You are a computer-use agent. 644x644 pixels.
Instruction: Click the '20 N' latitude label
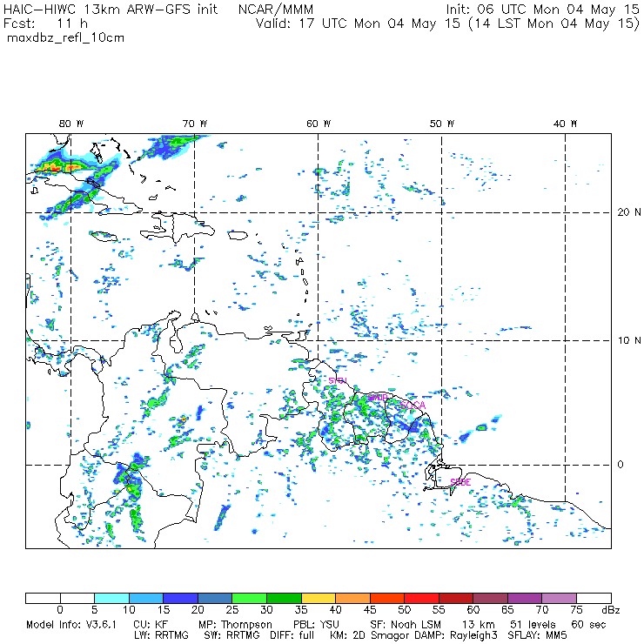[x=629, y=212]
